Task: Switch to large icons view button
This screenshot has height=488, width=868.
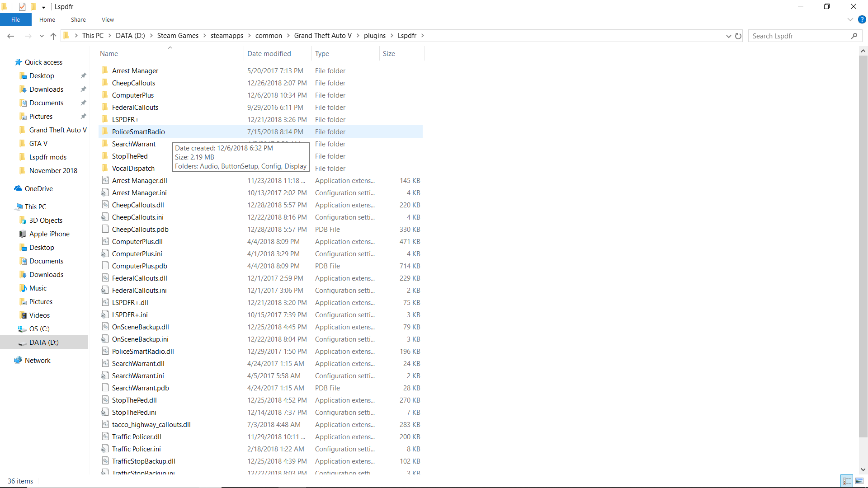Action: pos(859,481)
